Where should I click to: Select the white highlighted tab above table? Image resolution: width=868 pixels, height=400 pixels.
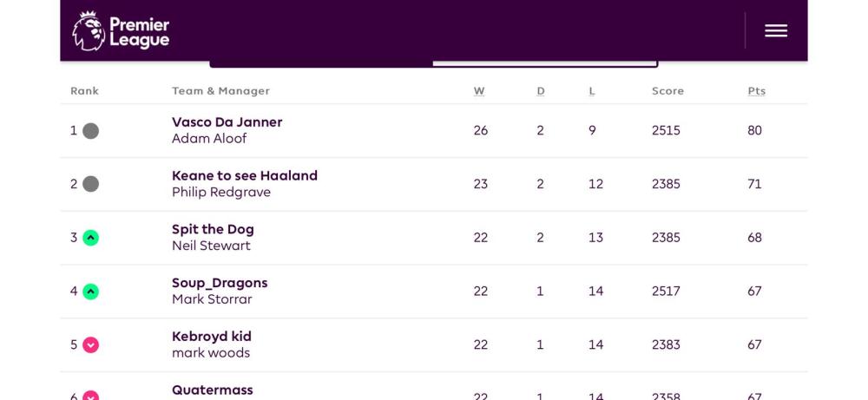tap(544, 62)
